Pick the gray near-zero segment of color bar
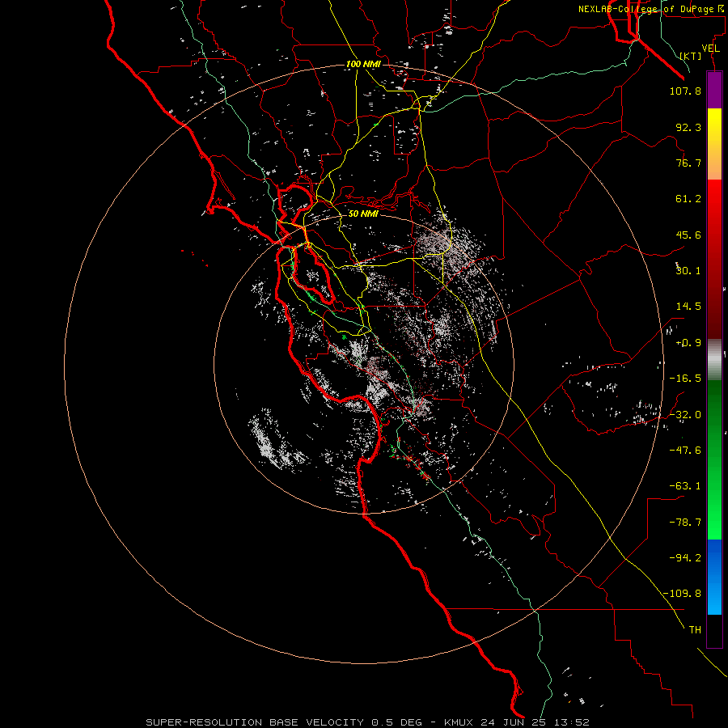 click(714, 359)
